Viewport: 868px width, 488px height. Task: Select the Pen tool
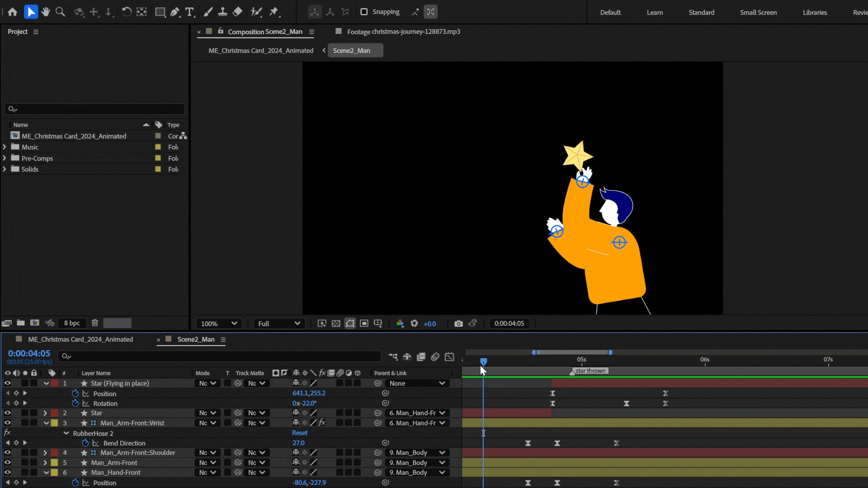click(175, 12)
